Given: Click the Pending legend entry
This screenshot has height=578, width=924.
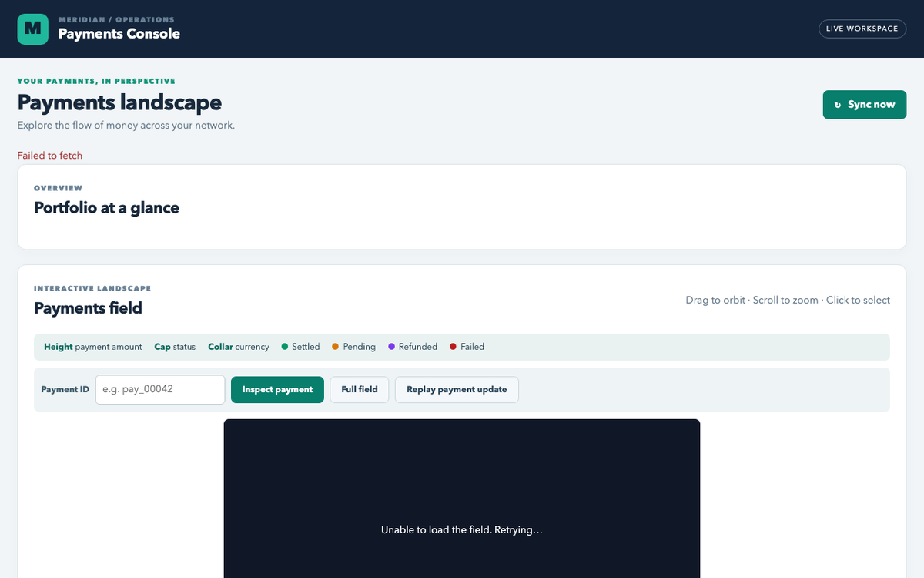Looking at the screenshot, I should pyautogui.click(x=354, y=347).
